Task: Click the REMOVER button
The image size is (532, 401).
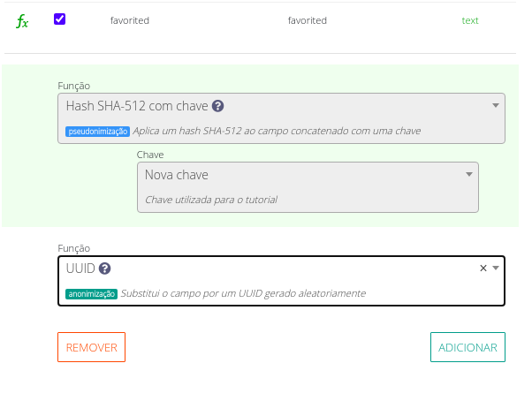Action: 91,347
